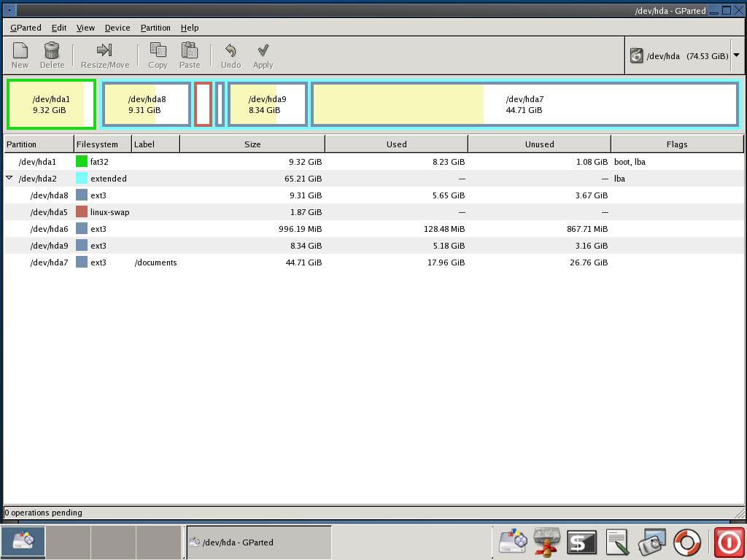Viewport: 747px width, 560px height.
Task: Sort by the Label column header
Action: (x=156, y=144)
